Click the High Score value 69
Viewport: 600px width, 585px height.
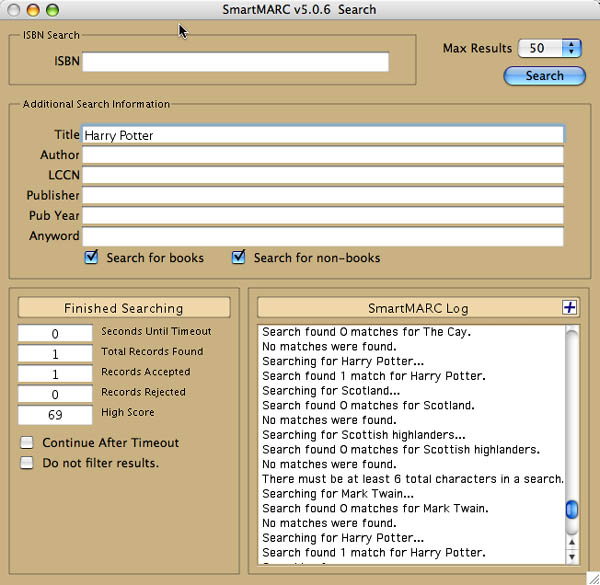[x=55, y=415]
